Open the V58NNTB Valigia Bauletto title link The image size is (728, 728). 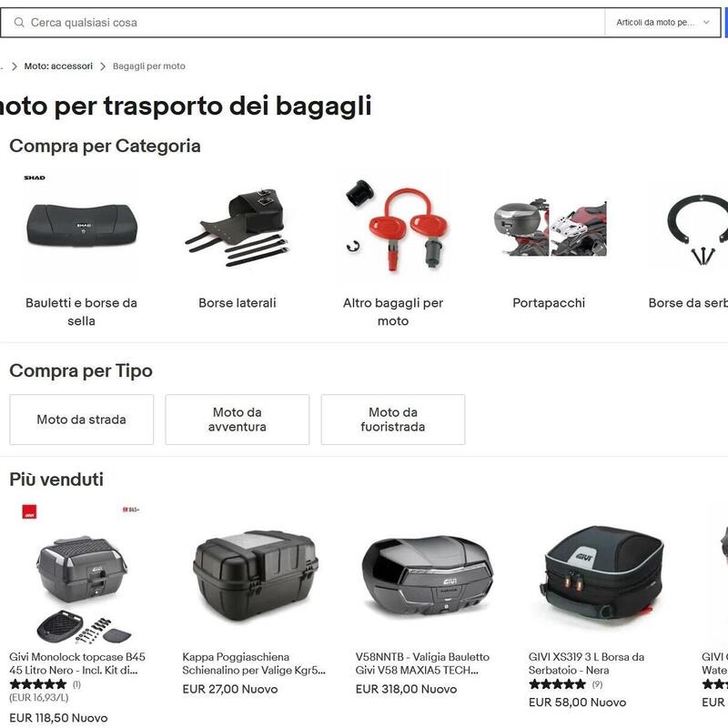pos(422,663)
